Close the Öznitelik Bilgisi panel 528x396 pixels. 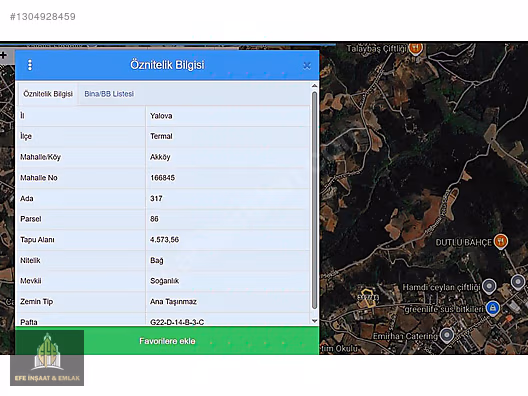[x=307, y=66]
